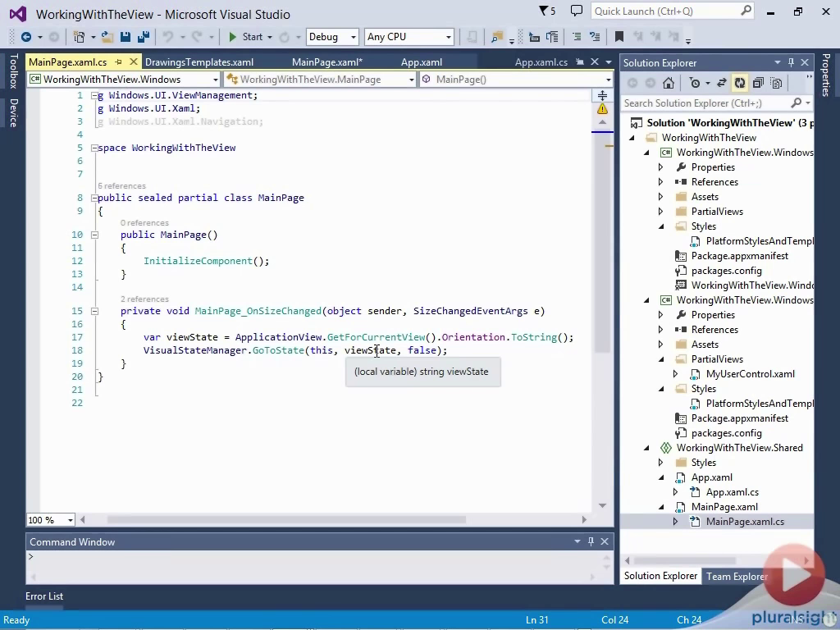
Task: Click Sync with Active Document icon
Action: click(722, 83)
